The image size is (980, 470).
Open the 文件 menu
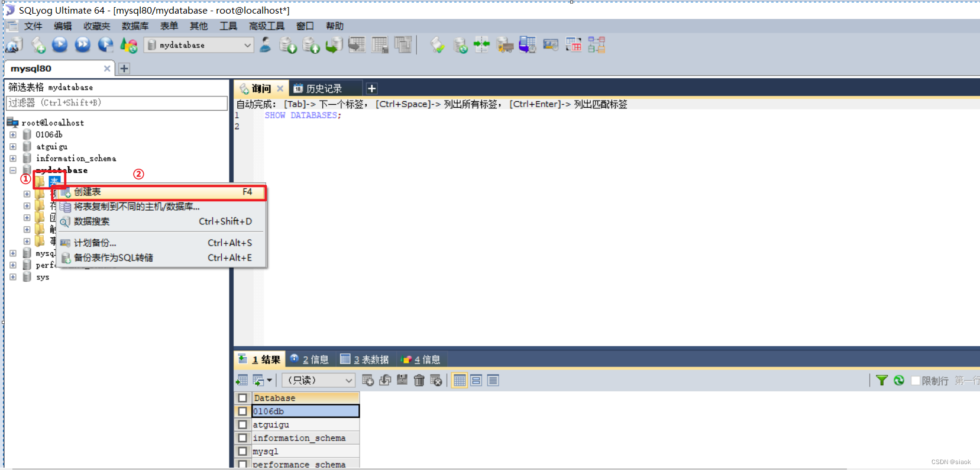pyautogui.click(x=33, y=26)
